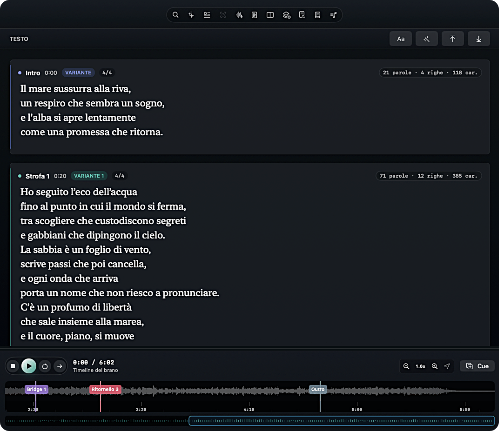This screenshot has height=431, width=504.
Task: Seek waveform at the 5:00 tick
Action: tap(357, 406)
